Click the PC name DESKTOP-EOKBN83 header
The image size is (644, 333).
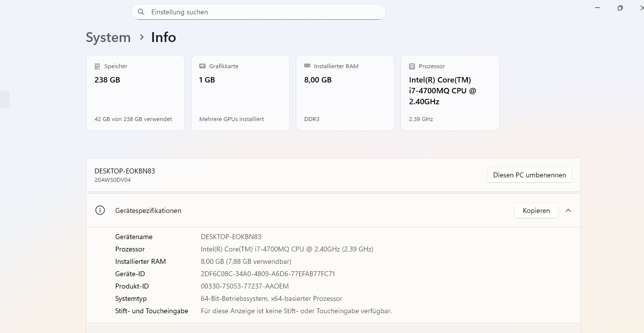pos(125,171)
